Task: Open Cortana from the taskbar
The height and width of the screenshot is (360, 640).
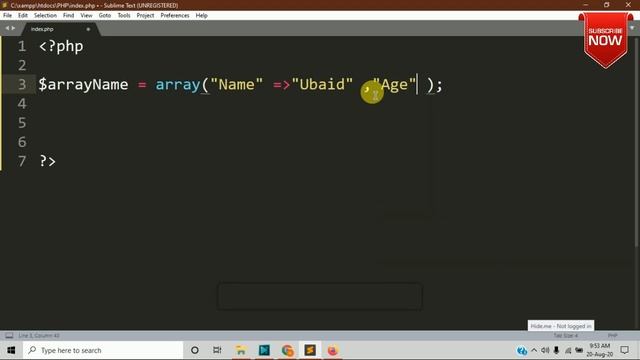Action: [195, 350]
